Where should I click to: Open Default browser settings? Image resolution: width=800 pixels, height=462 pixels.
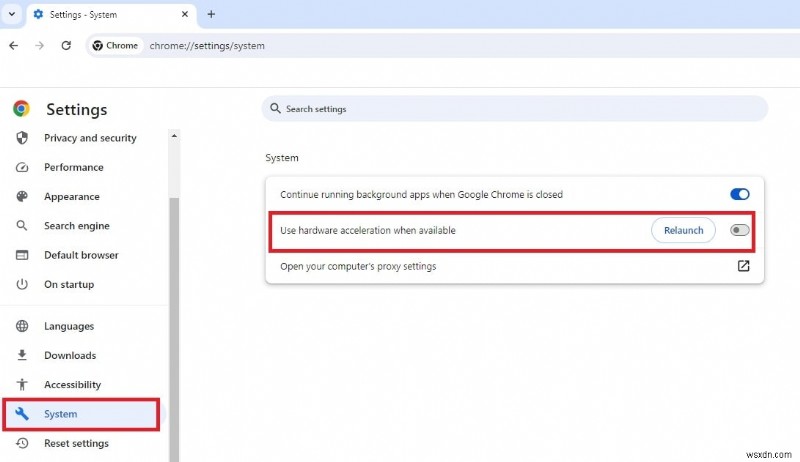pyautogui.click(x=81, y=255)
